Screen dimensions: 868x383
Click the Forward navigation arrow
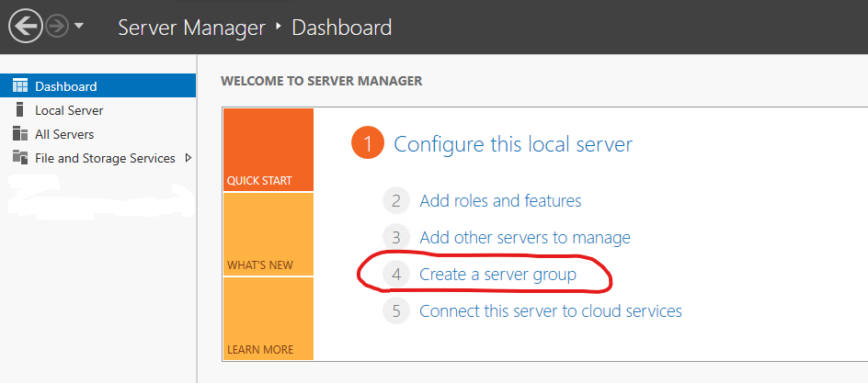(x=57, y=26)
